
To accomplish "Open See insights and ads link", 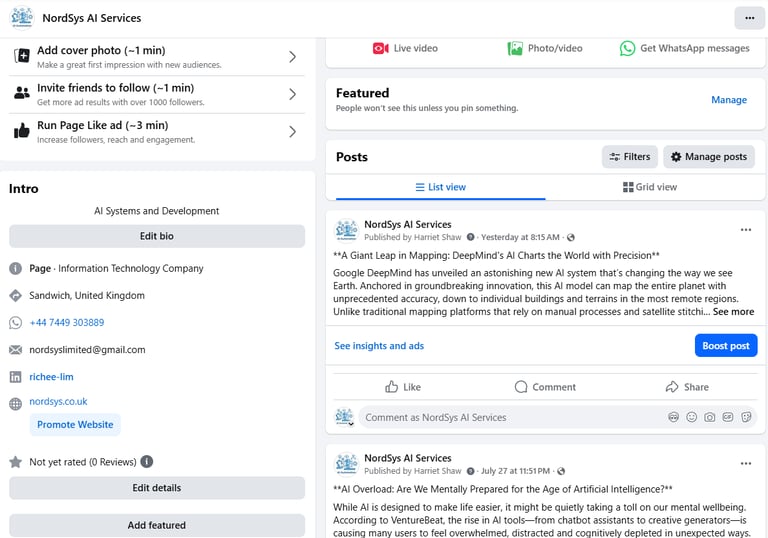I will point(379,346).
